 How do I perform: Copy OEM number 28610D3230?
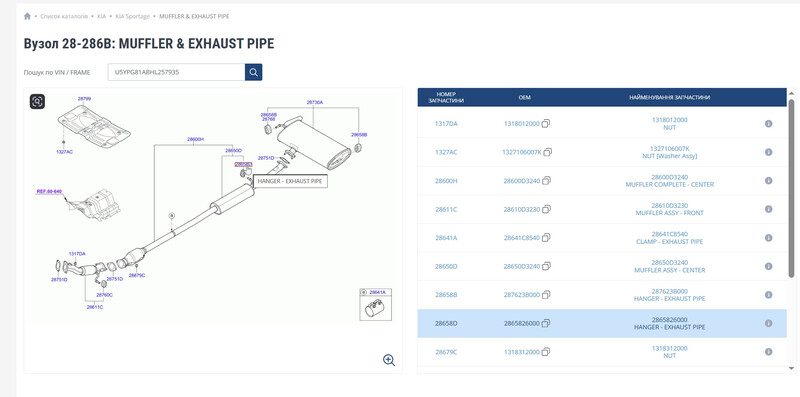[546, 209]
